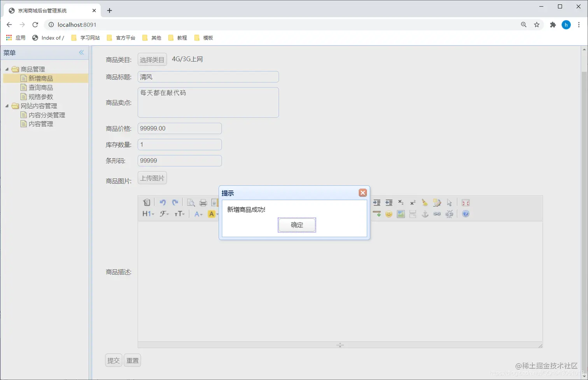588x380 pixels.
Task: Click the clear HTML formatting broom icon
Action: pyautogui.click(x=425, y=202)
